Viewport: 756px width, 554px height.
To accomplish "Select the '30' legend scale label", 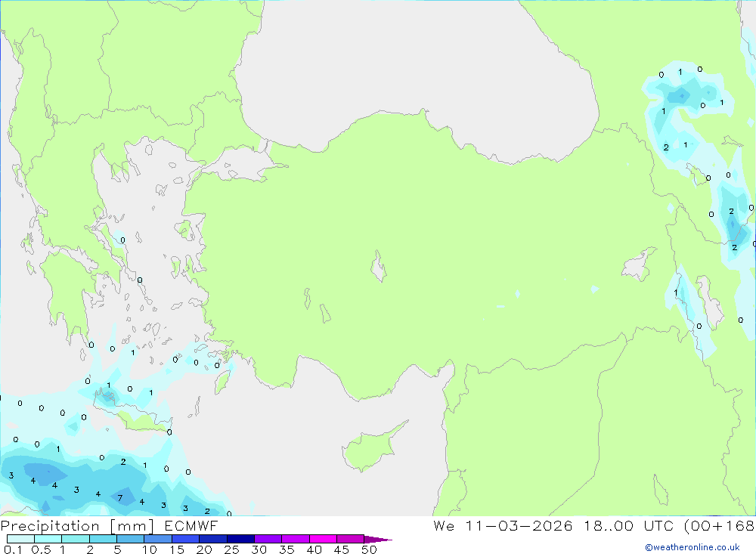I will pos(259,549).
